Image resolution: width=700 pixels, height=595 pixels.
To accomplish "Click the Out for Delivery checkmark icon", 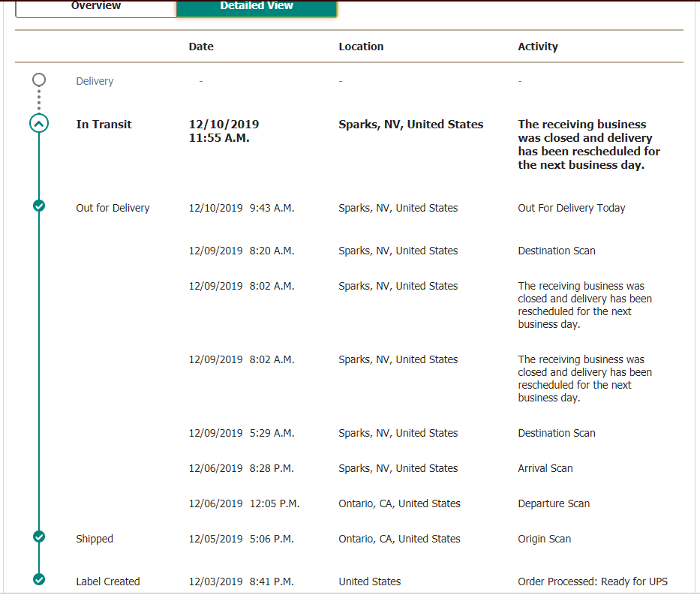I will (x=39, y=206).
